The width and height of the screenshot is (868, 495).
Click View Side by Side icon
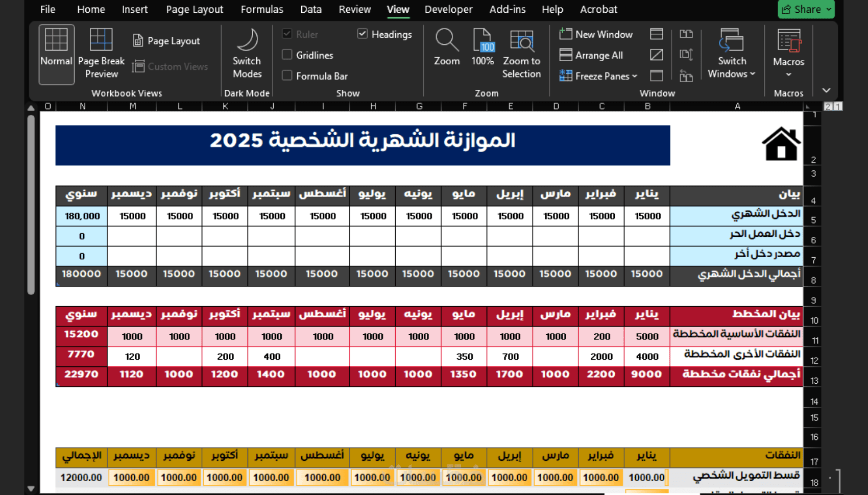686,34
